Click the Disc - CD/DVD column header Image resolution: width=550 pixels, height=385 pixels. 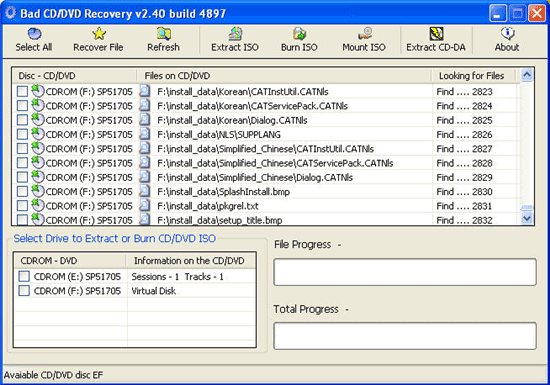75,76
